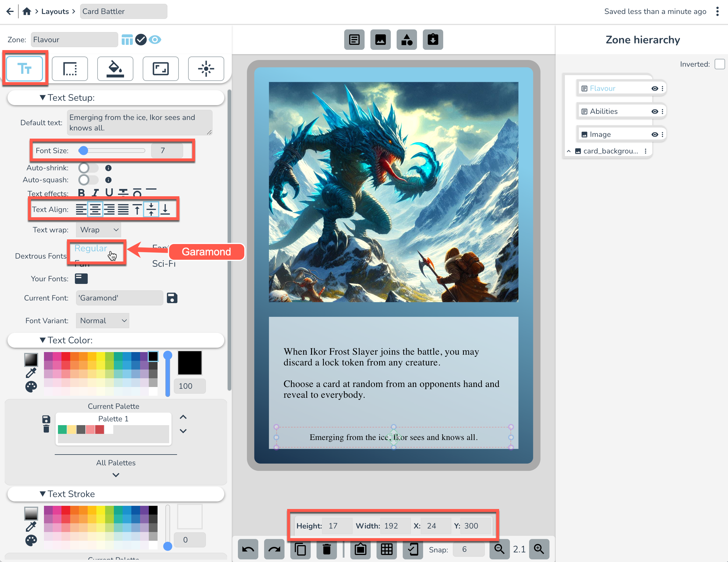This screenshot has width=728, height=562.
Task: Edit the Width value field
Action: (x=395, y=526)
